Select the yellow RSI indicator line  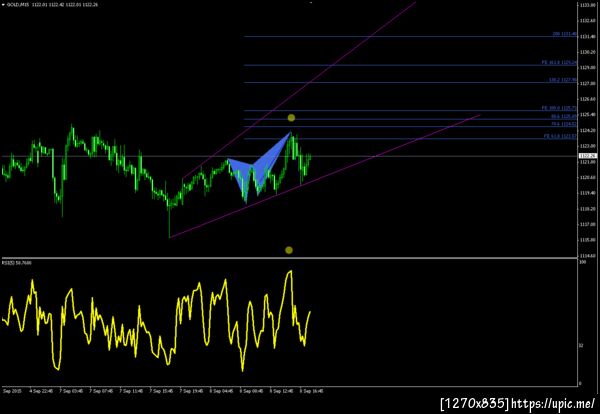coord(156,321)
